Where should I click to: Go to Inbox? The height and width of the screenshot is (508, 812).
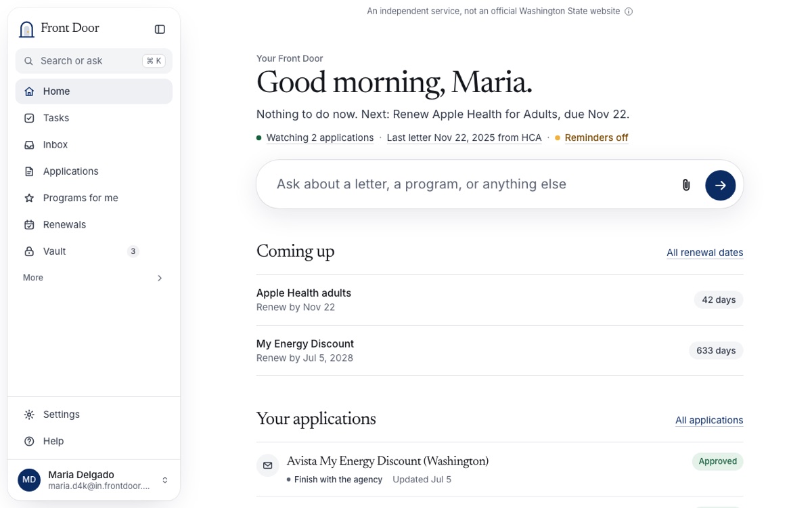click(94, 145)
